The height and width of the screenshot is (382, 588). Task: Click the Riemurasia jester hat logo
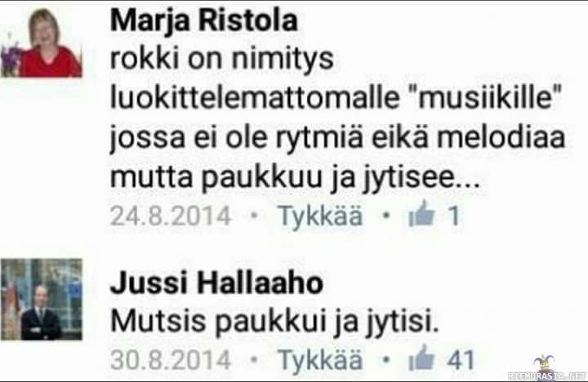(544, 362)
